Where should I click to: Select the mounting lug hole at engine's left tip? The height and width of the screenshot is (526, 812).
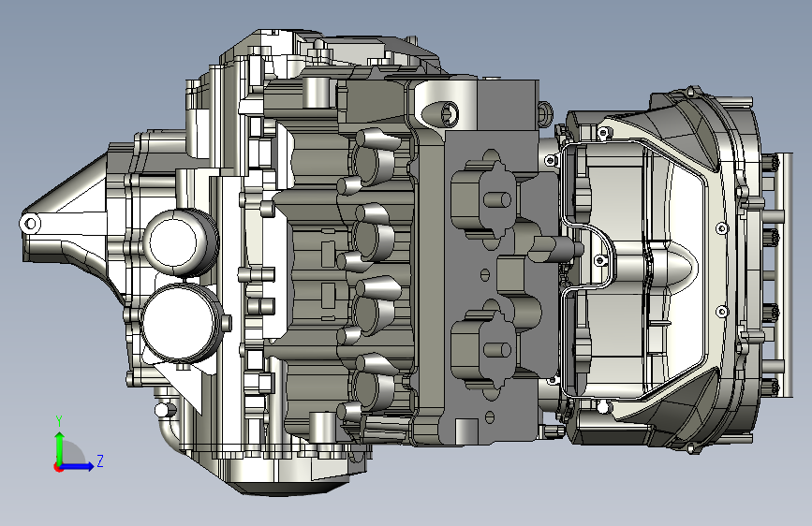(x=30, y=224)
